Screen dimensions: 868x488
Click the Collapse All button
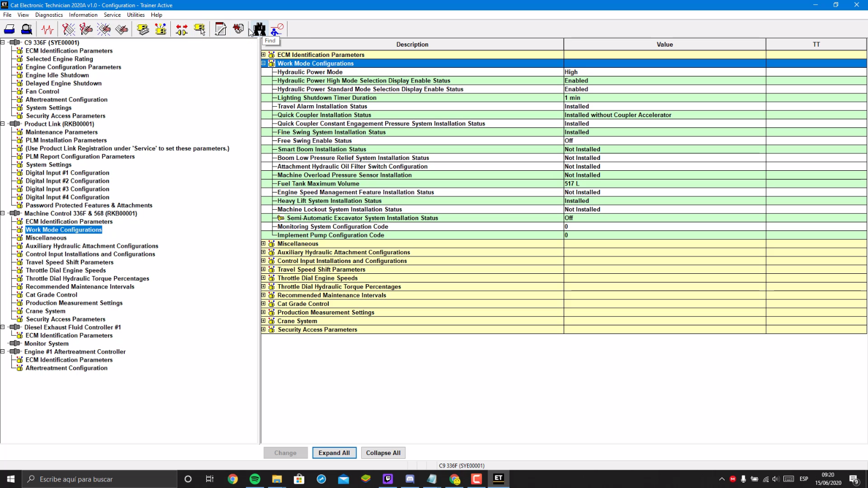coord(383,453)
